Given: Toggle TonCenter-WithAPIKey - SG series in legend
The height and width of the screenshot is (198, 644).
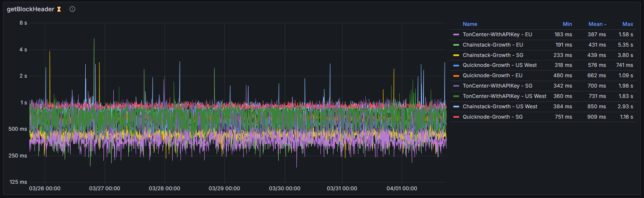Looking at the screenshot, I should click(x=498, y=86).
